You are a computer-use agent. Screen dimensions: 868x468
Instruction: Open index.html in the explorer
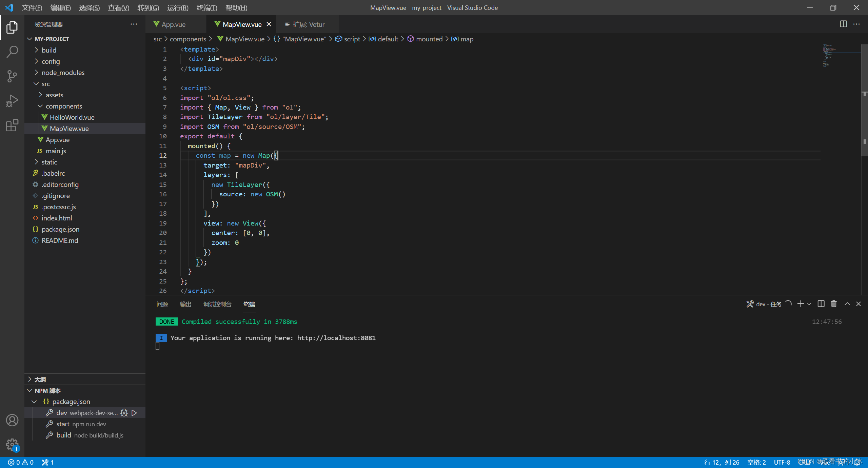(85, 218)
